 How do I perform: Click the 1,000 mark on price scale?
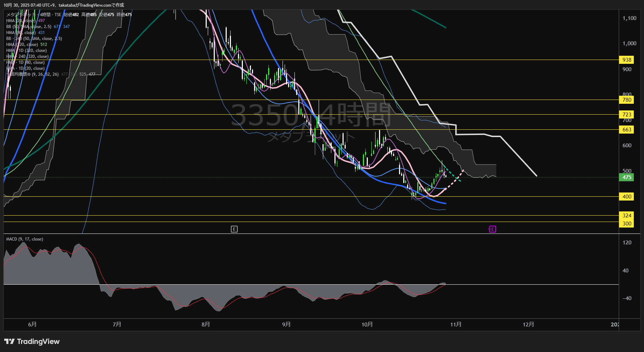click(x=629, y=43)
